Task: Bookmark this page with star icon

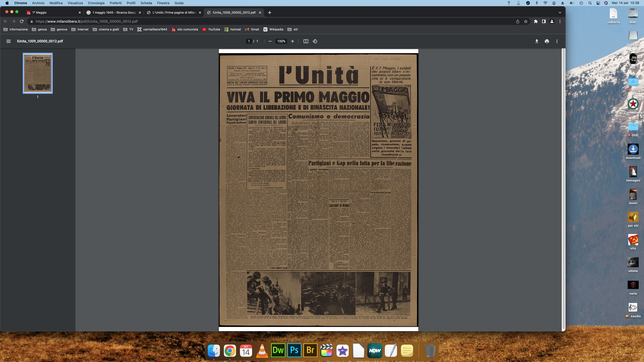Action: [526, 21]
